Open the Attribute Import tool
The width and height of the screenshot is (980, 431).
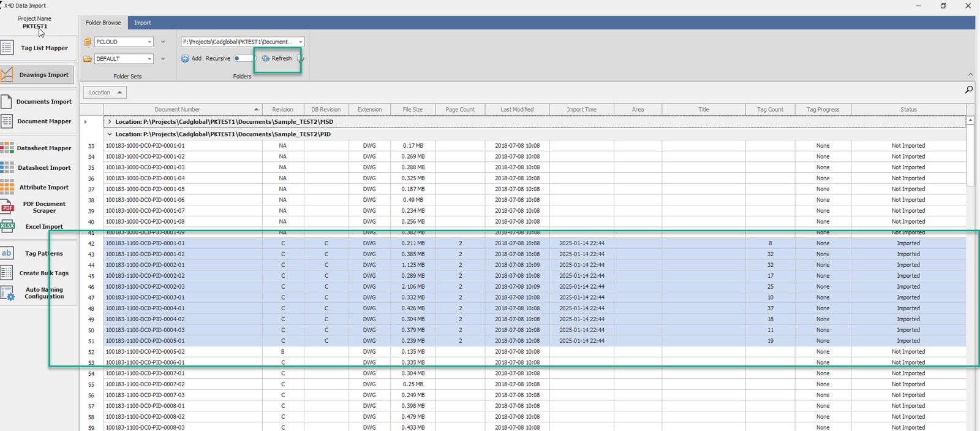coord(43,188)
